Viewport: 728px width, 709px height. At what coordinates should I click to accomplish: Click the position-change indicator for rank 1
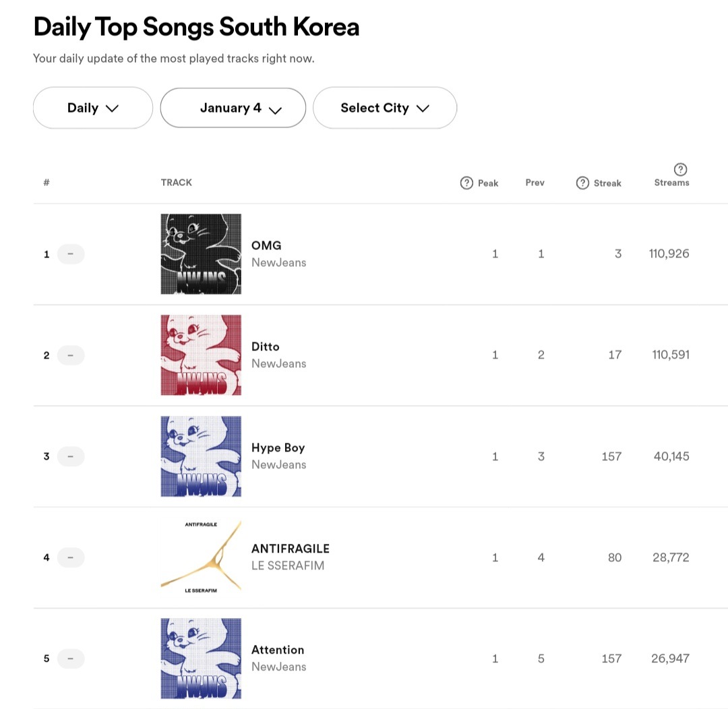click(x=71, y=254)
